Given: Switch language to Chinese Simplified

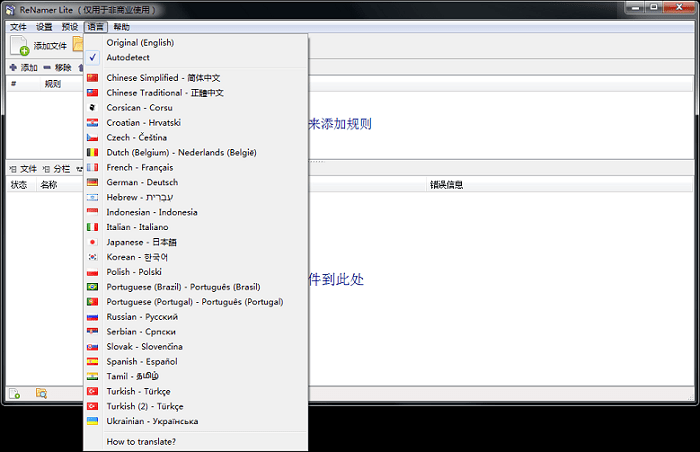Looking at the screenshot, I should pos(164,78).
